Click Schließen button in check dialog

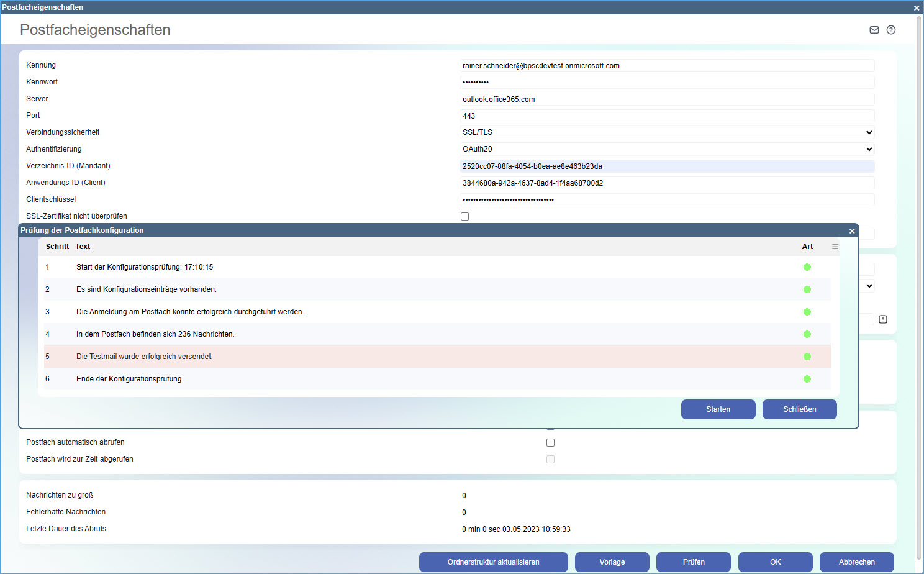coord(800,409)
